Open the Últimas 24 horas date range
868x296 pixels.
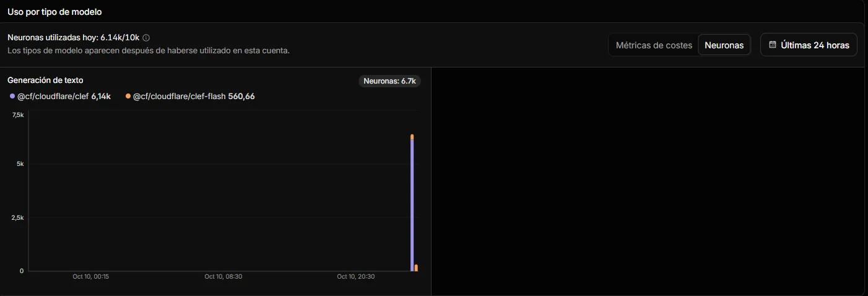tap(809, 45)
